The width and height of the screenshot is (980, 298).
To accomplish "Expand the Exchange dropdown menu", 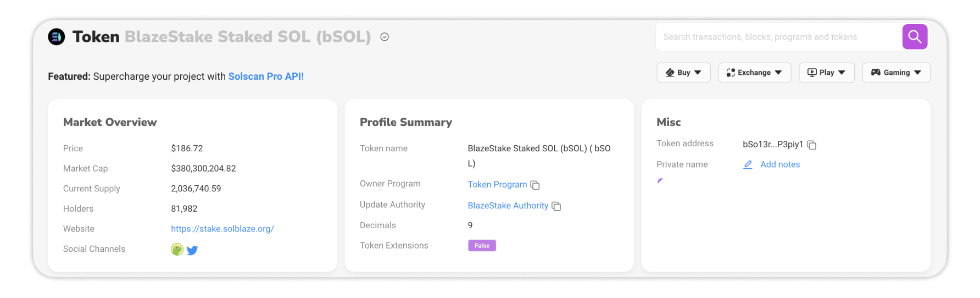I will click(754, 73).
